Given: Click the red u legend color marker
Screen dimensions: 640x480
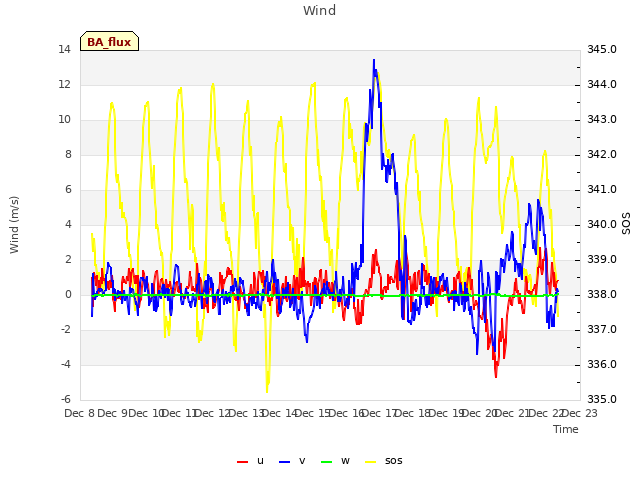Looking at the screenshot, I should [242, 462].
